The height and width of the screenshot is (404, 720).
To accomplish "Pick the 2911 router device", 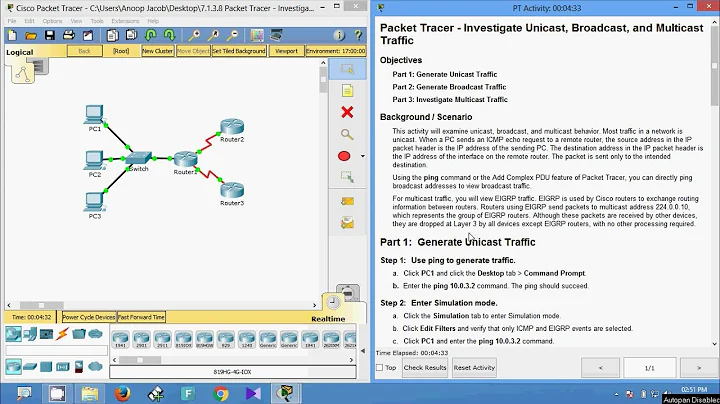I will pyautogui.click(x=162, y=340).
